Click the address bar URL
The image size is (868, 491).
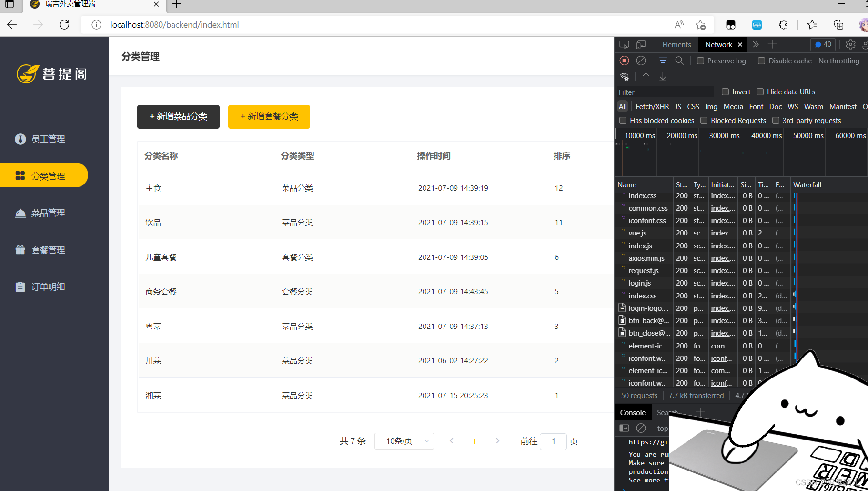(174, 25)
